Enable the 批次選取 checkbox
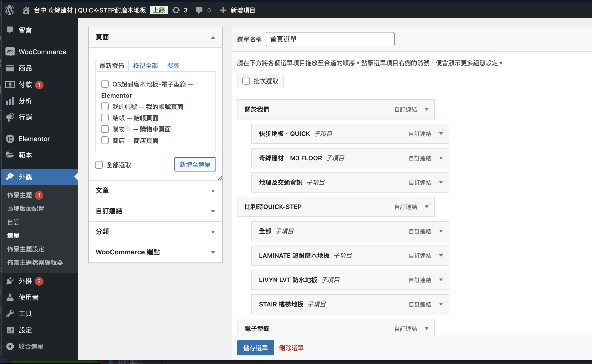This screenshot has height=364, width=592. [246, 81]
